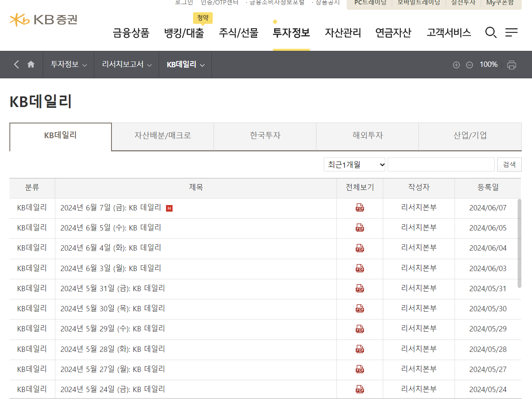
Task: Open 2024년 6월 7일 (금) KB 데일리
Action: coord(111,208)
